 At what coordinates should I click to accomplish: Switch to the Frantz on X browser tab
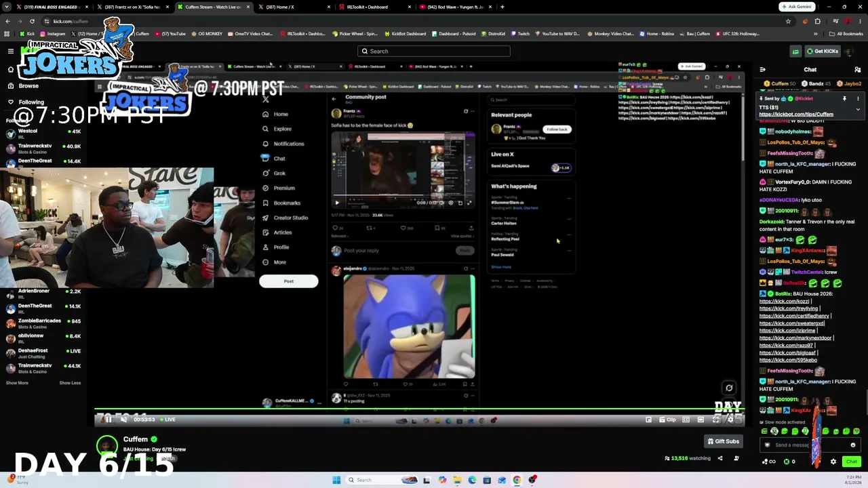coord(132,7)
